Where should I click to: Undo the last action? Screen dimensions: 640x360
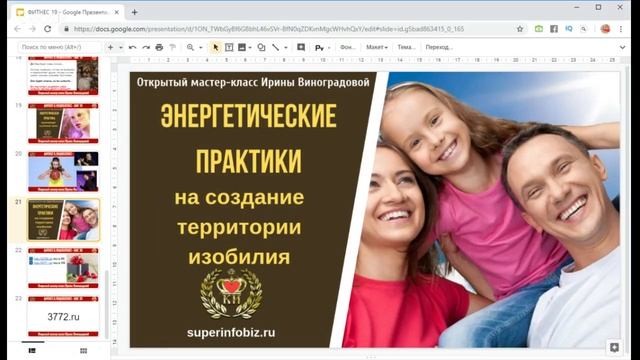[x=132, y=47]
